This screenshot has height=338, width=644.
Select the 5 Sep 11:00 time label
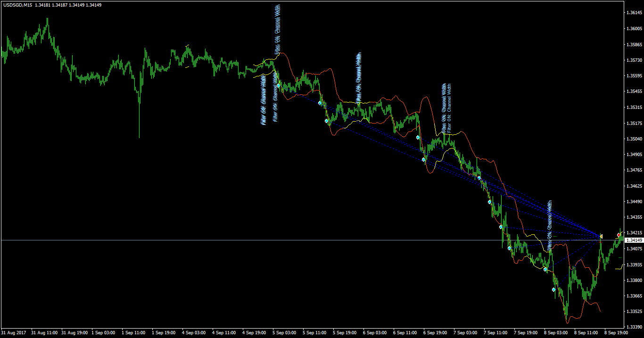point(314,333)
